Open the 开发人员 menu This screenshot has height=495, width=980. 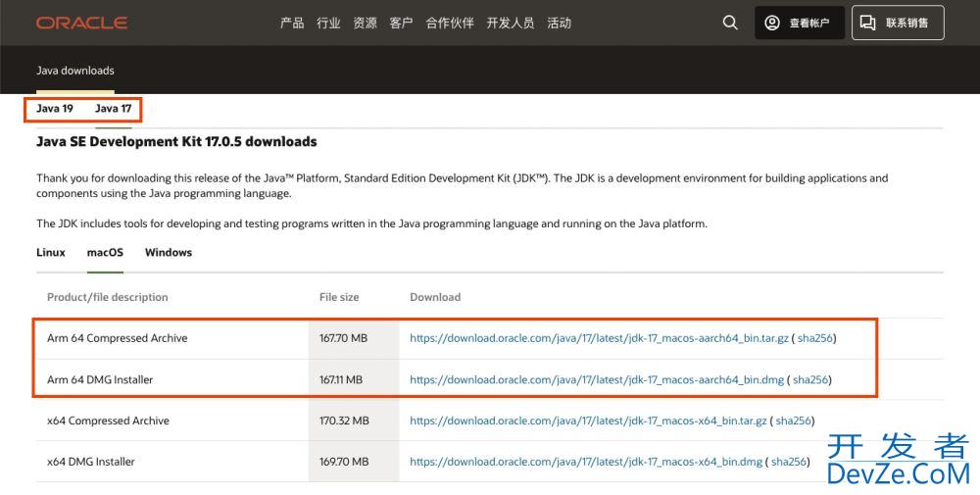point(511,24)
